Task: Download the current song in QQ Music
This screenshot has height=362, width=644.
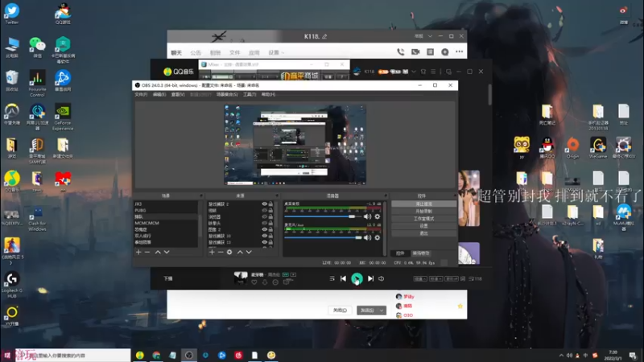Action: (x=265, y=282)
